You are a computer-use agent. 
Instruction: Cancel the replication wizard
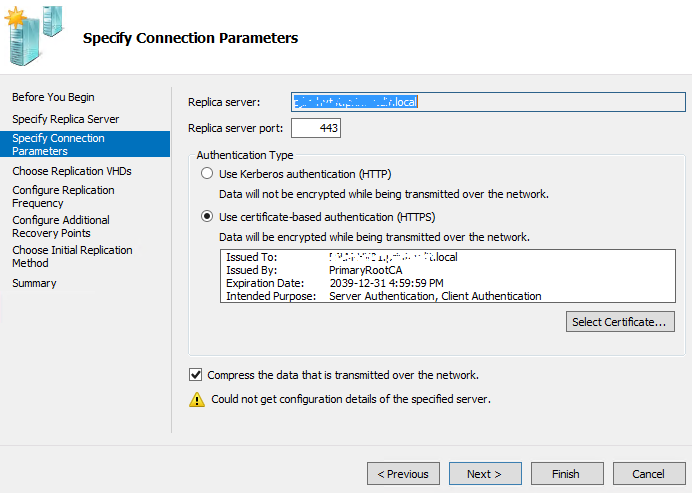pyautogui.click(x=648, y=473)
